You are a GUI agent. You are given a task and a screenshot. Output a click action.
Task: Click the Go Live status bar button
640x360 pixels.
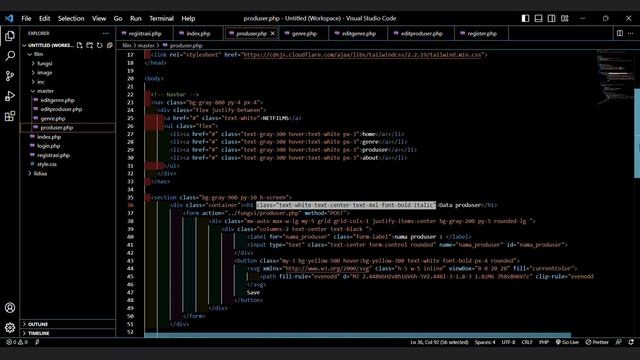(x=567, y=342)
